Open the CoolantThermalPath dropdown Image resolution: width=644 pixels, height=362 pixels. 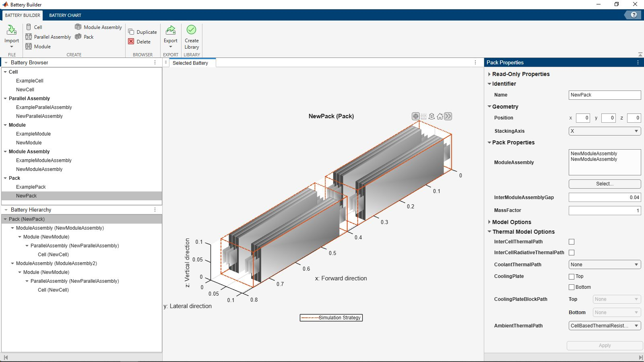click(605, 265)
